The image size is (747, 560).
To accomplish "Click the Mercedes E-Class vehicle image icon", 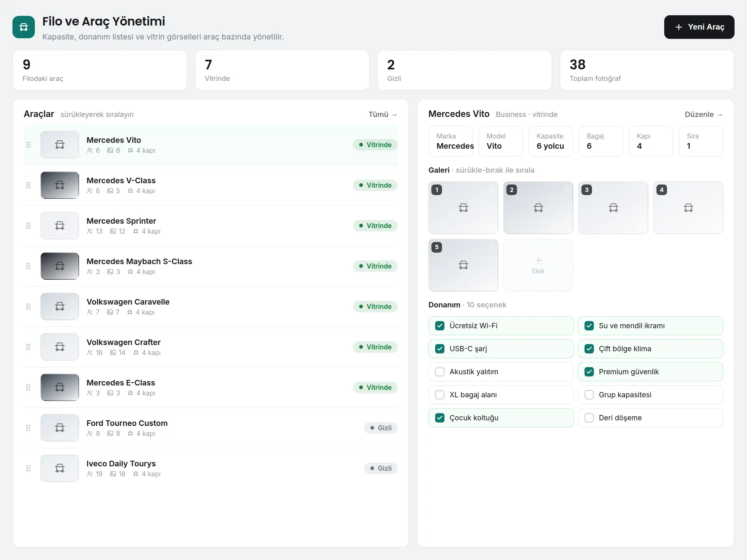I will click(60, 388).
